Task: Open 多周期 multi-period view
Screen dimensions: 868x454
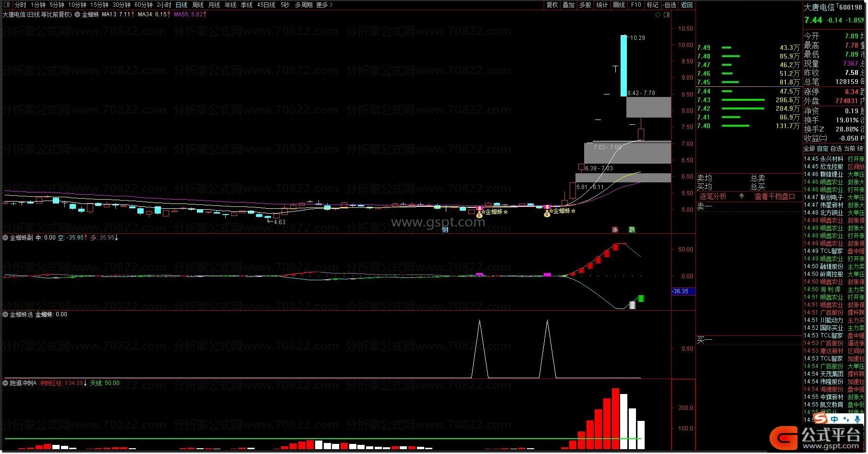Action: 304,5
